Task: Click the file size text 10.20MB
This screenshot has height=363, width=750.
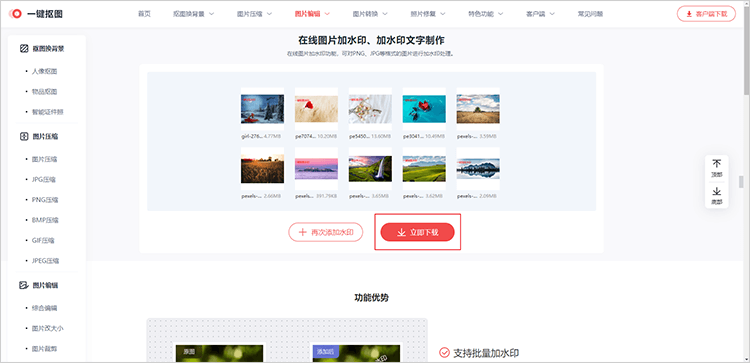Action: click(x=327, y=136)
